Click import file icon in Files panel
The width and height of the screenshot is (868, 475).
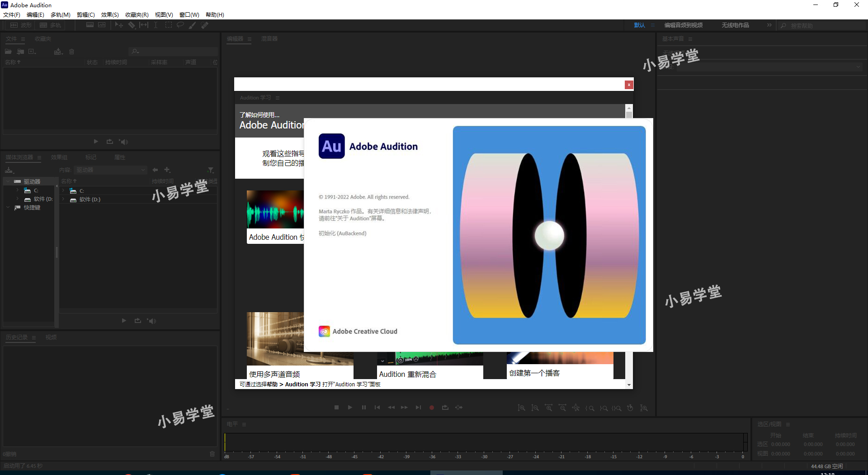[x=20, y=52]
